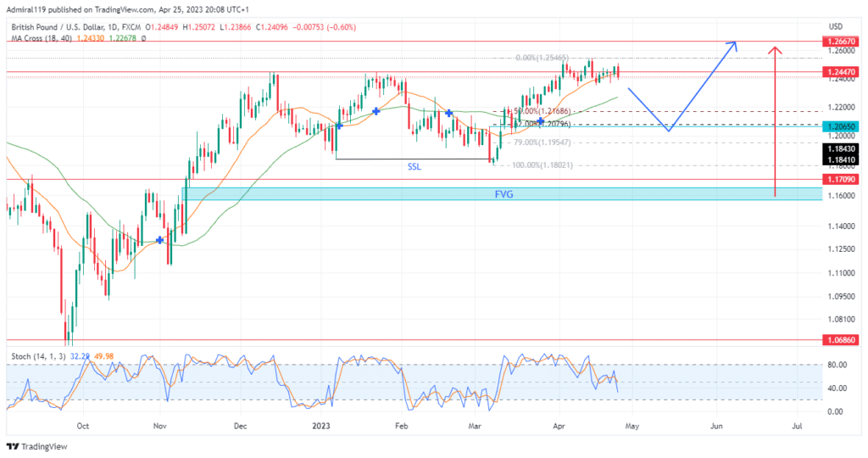This screenshot has width=868, height=458.
Task: Click the 0.00 Stochastic axis level
Action: click(x=837, y=411)
